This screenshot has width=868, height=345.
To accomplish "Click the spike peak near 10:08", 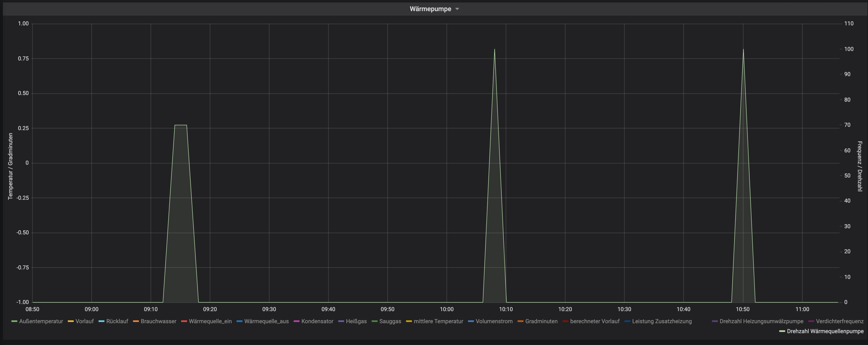I will 494,49.
